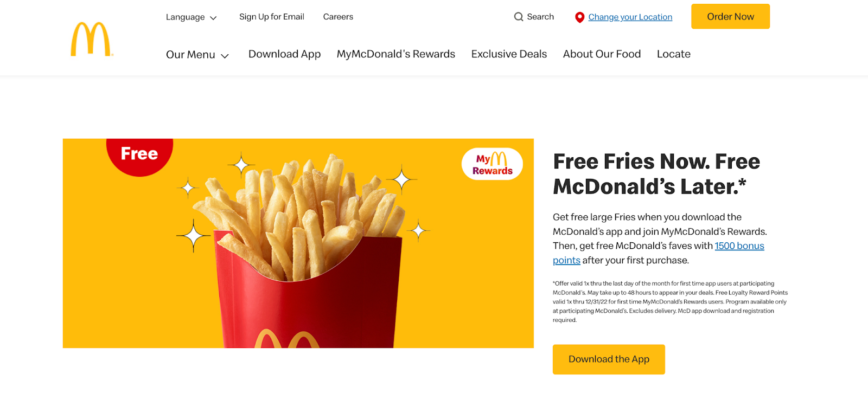Image resolution: width=868 pixels, height=413 pixels.
Task: Open Exclusive Deals in navigation
Action: [x=509, y=54]
